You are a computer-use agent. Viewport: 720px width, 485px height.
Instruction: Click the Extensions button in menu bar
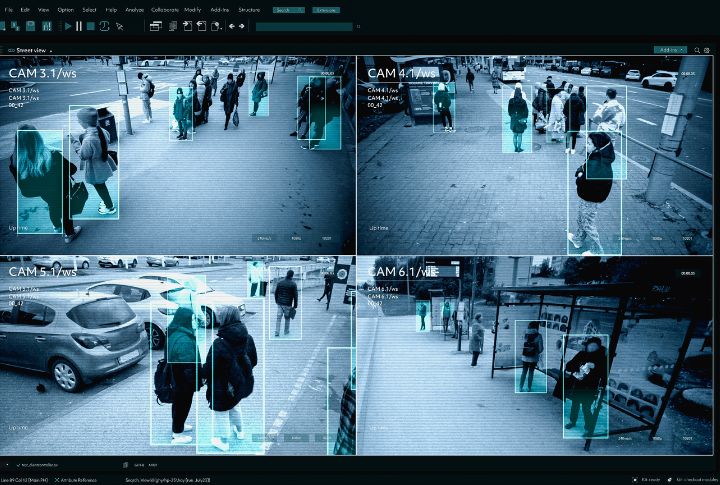pos(326,10)
